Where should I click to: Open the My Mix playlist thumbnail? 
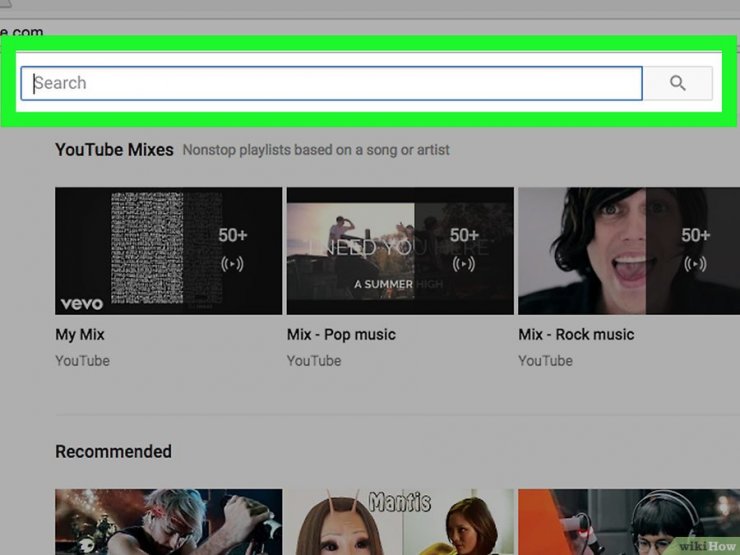(x=168, y=251)
